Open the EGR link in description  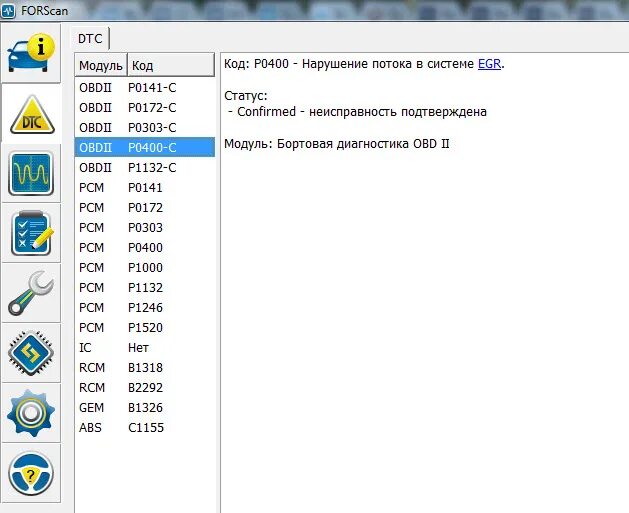(x=489, y=64)
